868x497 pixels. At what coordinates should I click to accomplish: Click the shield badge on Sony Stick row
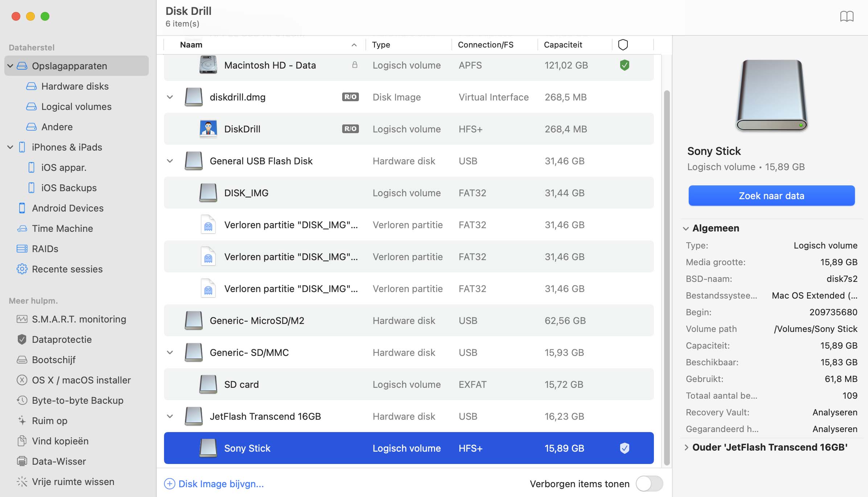[x=625, y=448]
